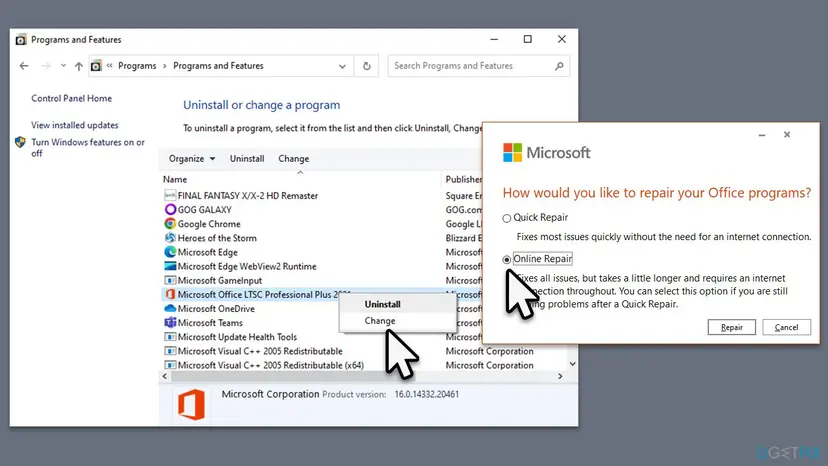Open the Organize dropdown menu
Image resolution: width=828 pixels, height=466 pixels.
point(192,159)
